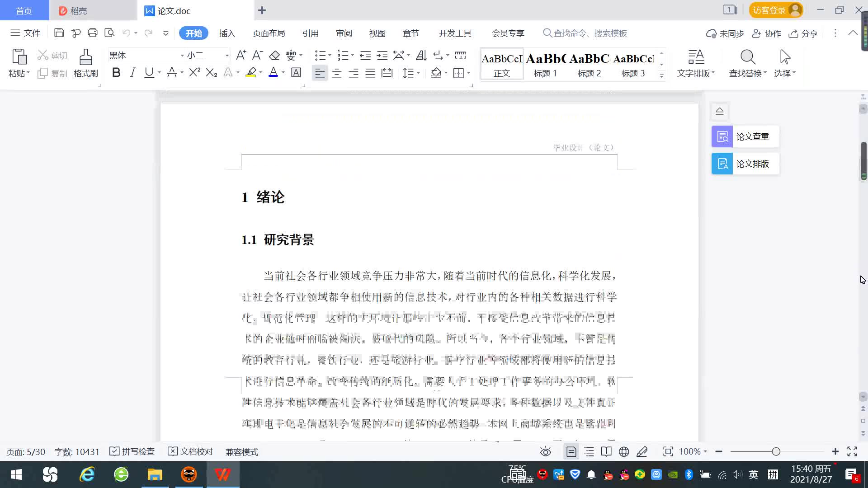Click the clear formatting eraser icon

pos(274,56)
